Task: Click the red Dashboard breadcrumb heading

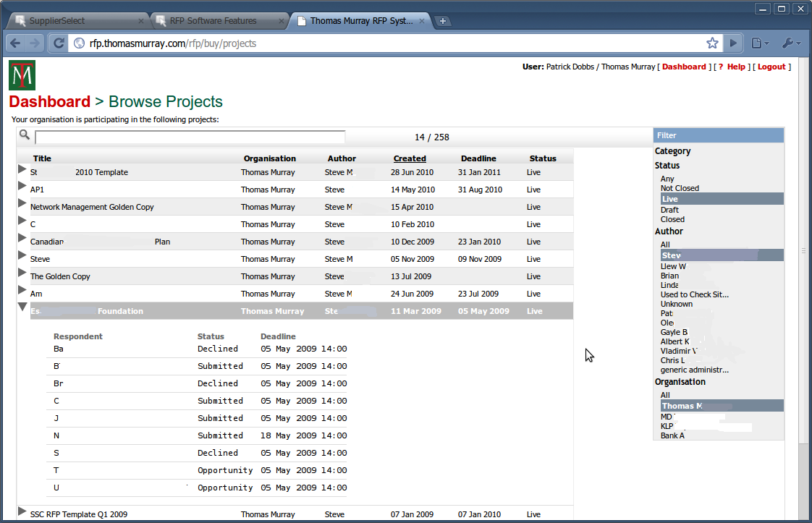Action: 50,101
